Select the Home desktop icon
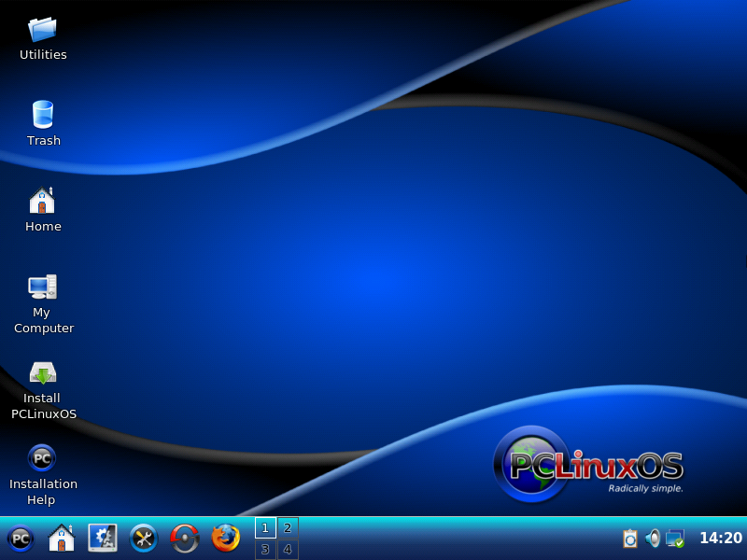The height and width of the screenshot is (560, 747). point(43,201)
